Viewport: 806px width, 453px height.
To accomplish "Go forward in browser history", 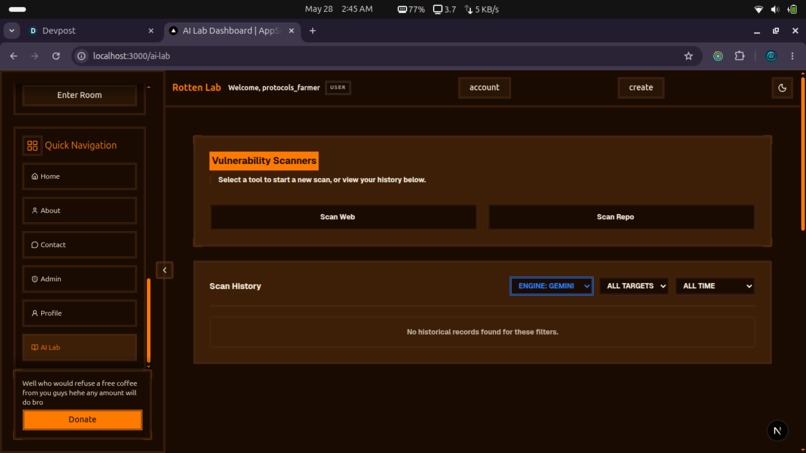I will coord(34,56).
